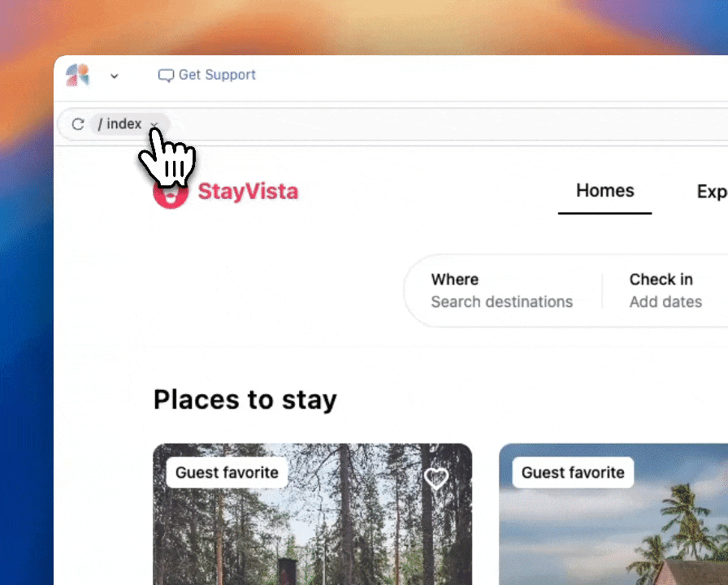The image size is (728, 585).
Task: Open the Get Support link
Action: (207, 75)
